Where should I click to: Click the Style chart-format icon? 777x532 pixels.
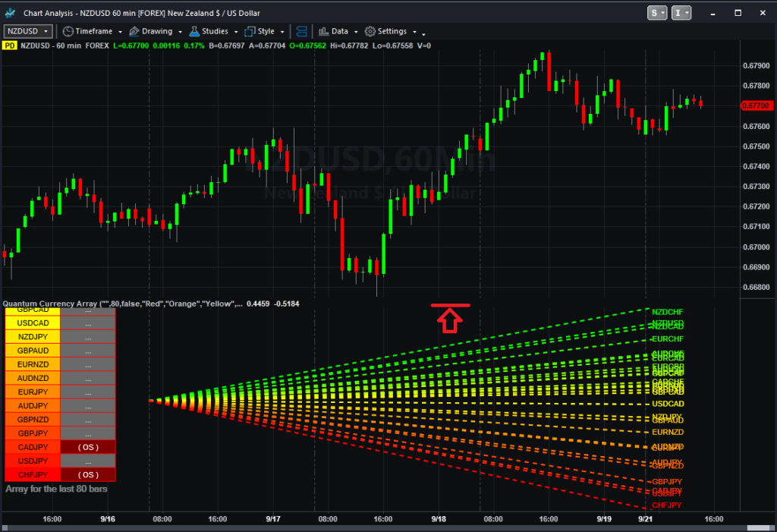click(250, 31)
